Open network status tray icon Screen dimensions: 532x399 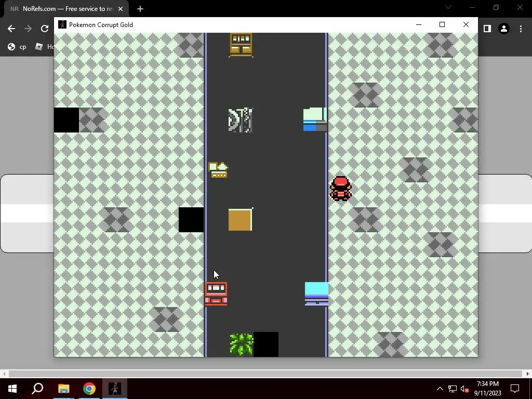point(453,389)
